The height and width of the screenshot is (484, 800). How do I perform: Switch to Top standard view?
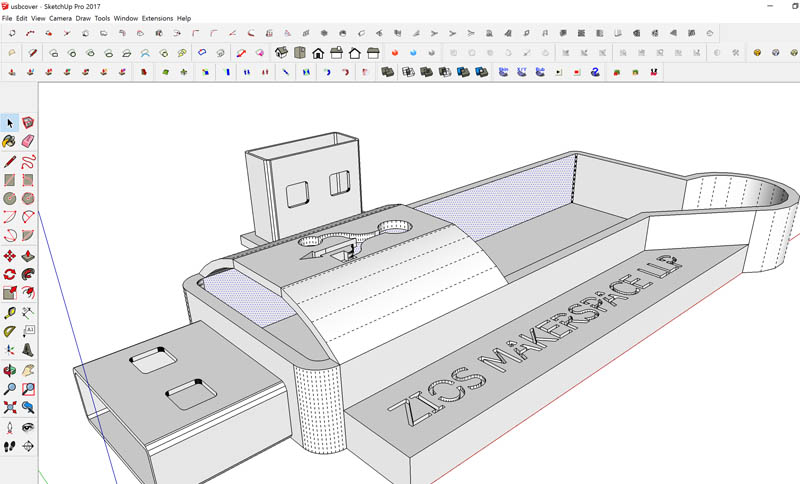click(299, 53)
